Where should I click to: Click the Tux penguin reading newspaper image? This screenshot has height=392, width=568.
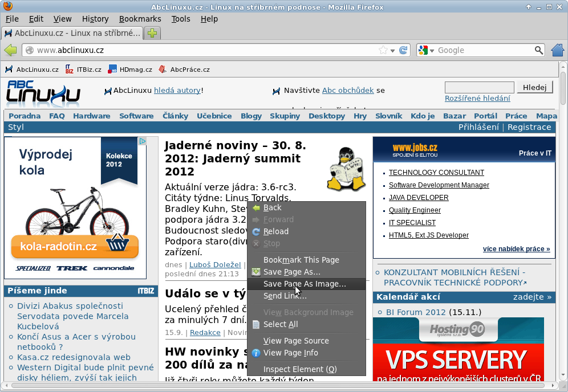click(x=346, y=169)
